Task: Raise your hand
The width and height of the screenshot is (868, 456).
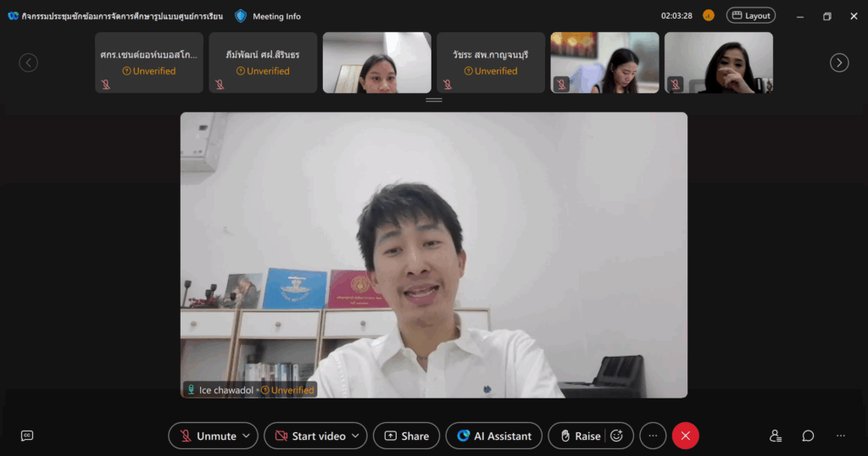Action: click(579, 436)
